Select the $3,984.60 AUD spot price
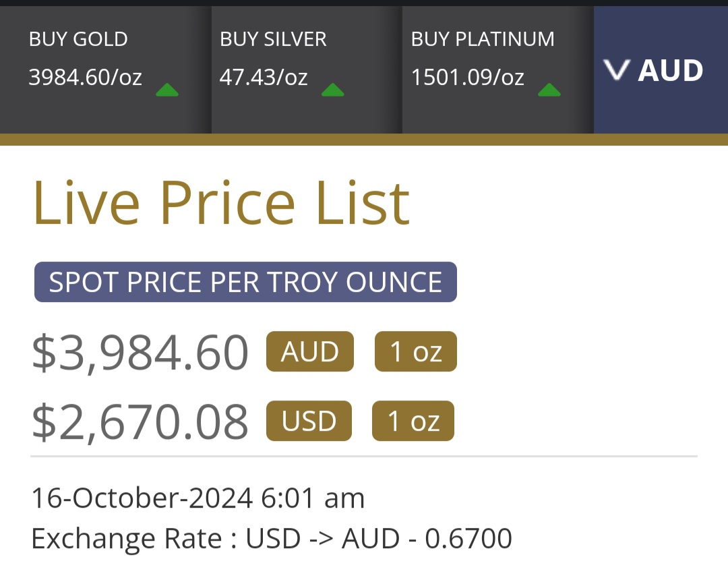The height and width of the screenshot is (588, 728). coord(140,352)
